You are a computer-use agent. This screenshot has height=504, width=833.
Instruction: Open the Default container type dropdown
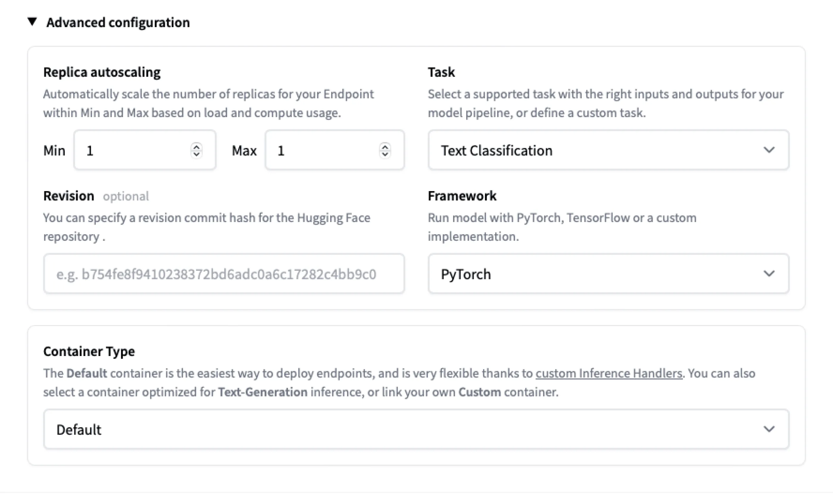pyautogui.click(x=406, y=429)
